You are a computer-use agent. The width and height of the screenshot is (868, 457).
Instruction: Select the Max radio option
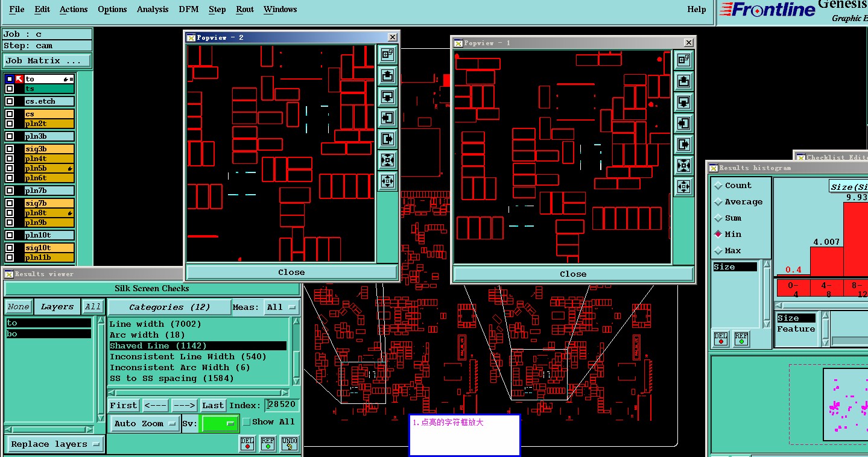tap(718, 251)
